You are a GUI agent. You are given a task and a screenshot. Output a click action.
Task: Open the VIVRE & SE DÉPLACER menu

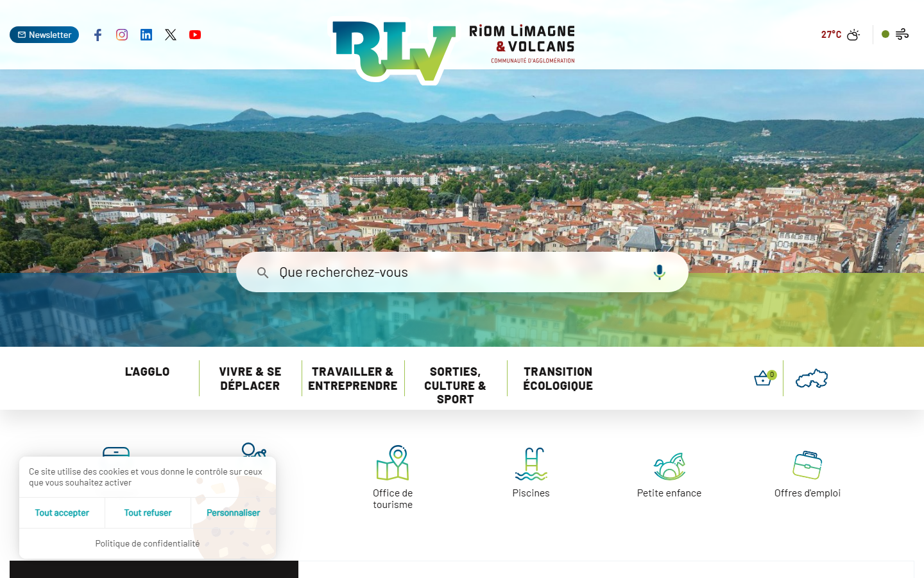[250, 378]
